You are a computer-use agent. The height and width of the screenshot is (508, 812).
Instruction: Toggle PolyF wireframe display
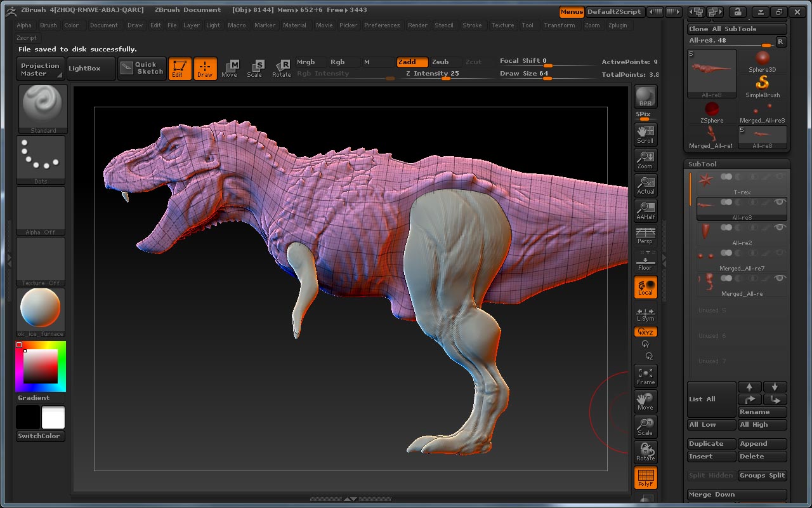645,478
